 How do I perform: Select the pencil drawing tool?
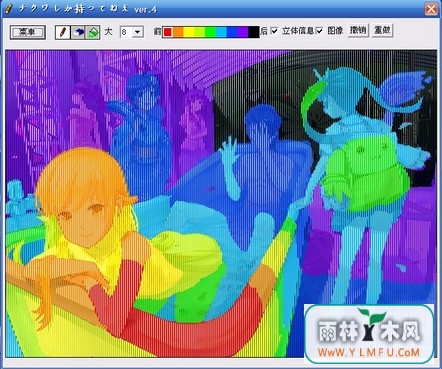(63, 32)
